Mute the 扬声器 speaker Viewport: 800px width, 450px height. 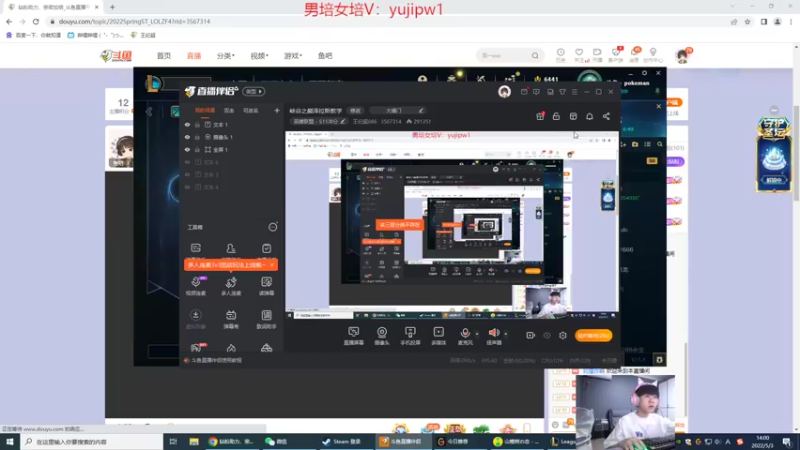click(x=493, y=335)
